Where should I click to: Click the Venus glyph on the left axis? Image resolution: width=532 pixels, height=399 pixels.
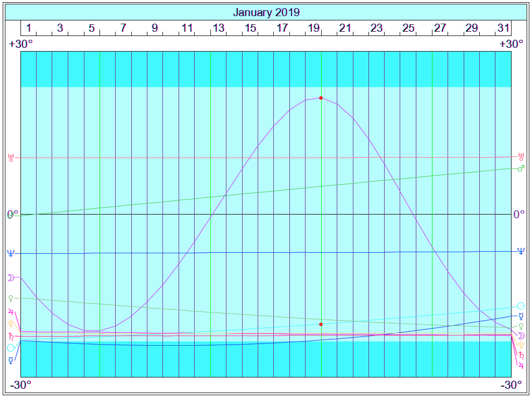coord(11,298)
